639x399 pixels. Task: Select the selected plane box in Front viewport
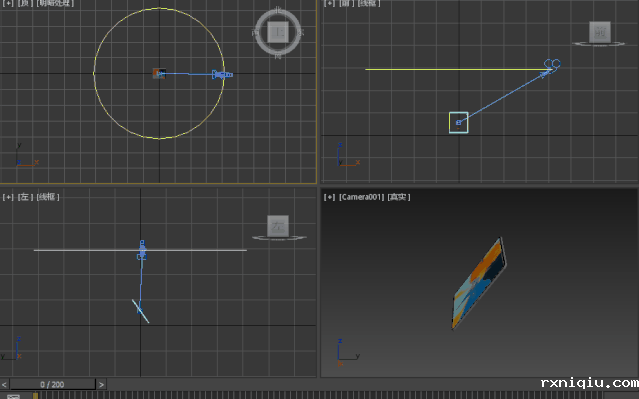click(458, 123)
